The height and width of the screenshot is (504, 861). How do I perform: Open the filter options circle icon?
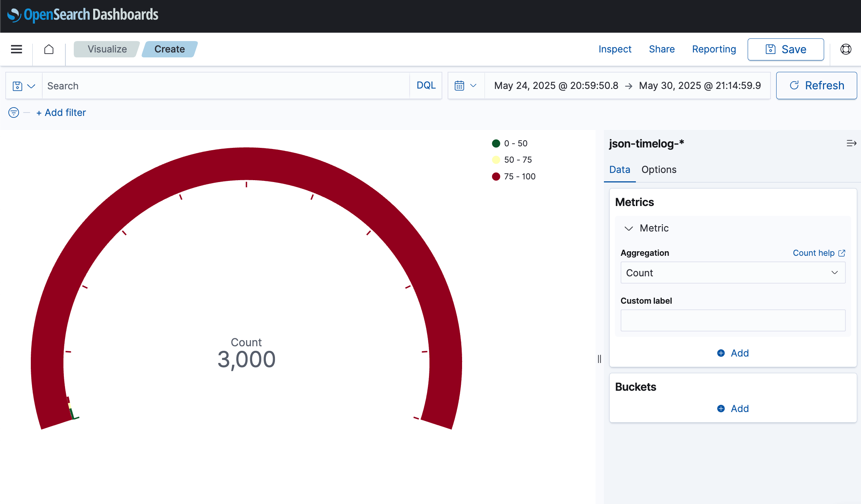click(14, 113)
